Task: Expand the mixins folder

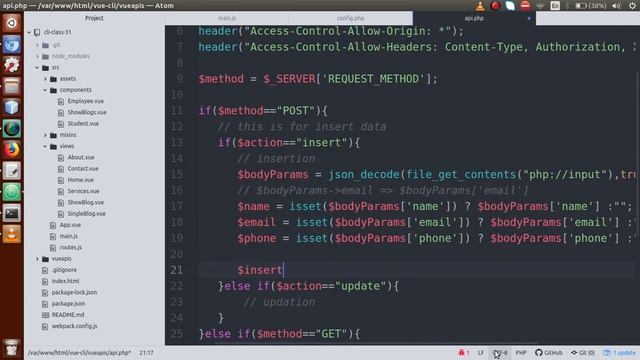Action: point(46,135)
